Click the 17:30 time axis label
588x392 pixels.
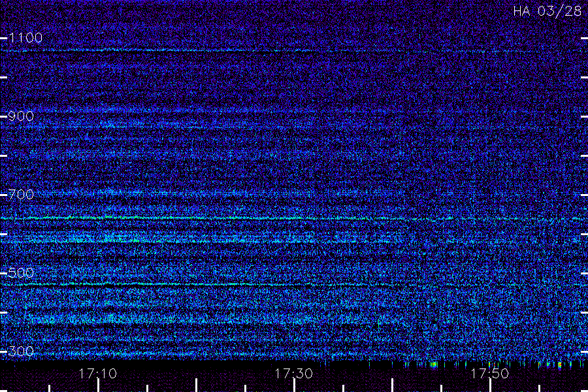click(293, 374)
